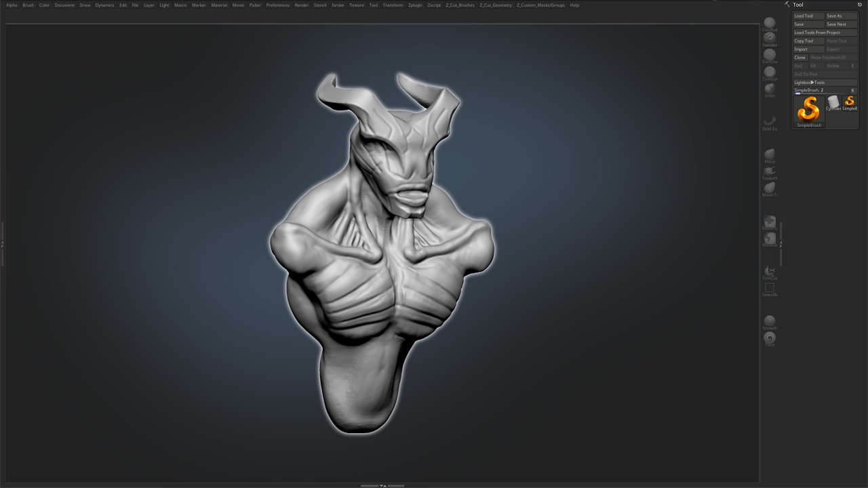Click the GoZ Visible button
868x488 pixels.
pyautogui.click(x=835, y=66)
